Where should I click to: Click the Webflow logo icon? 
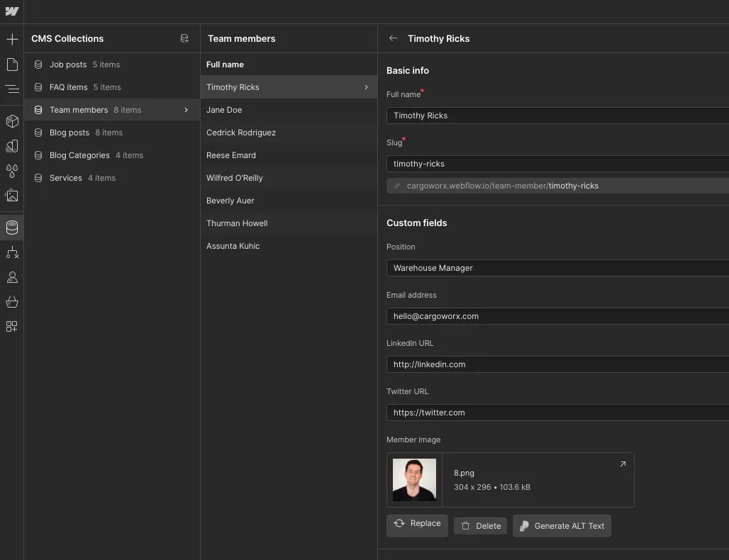coord(11,11)
